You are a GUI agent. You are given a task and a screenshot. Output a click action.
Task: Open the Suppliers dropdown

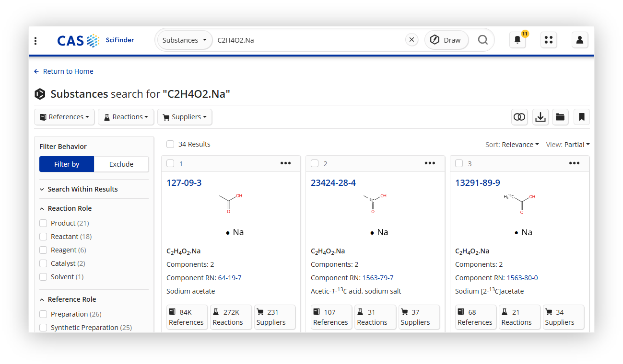point(185,117)
